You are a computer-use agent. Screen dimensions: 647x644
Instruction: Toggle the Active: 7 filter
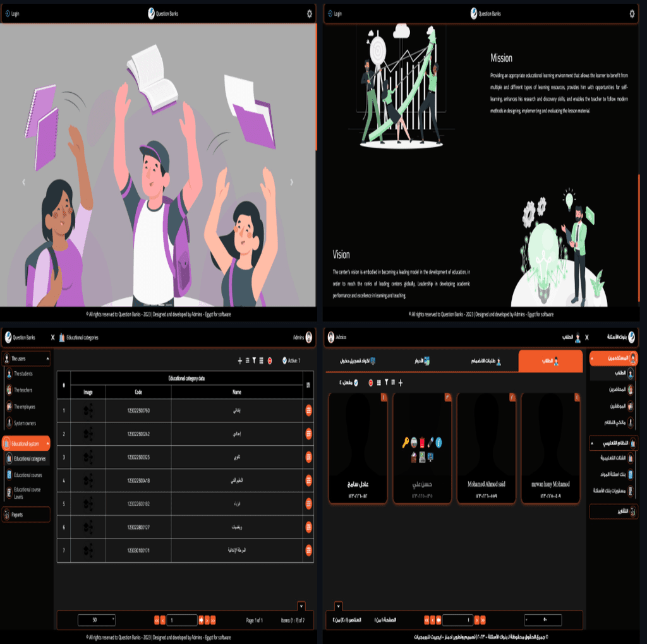tap(291, 361)
